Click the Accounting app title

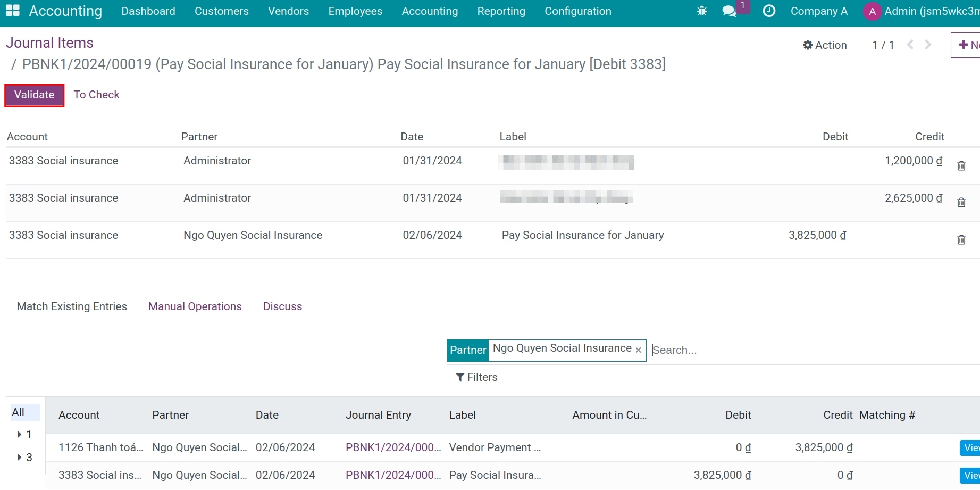pyautogui.click(x=65, y=11)
